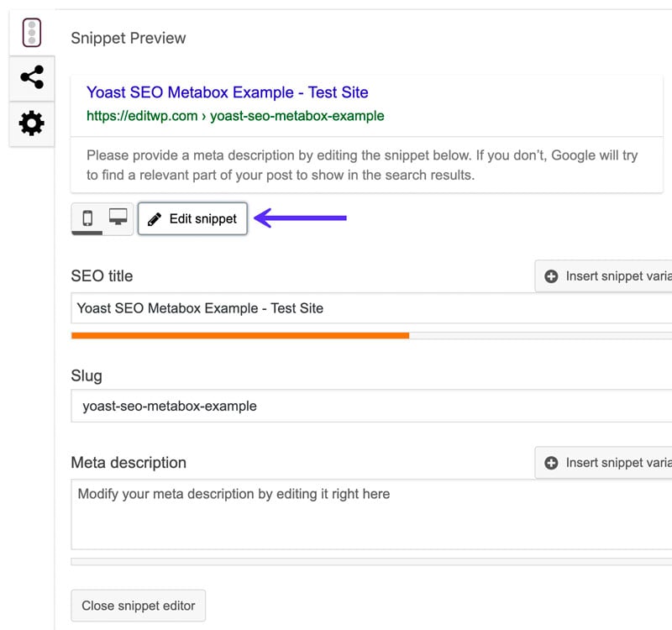This screenshot has width=672, height=630.
Task: Open the Social share tab
Action: coord(32,77)
